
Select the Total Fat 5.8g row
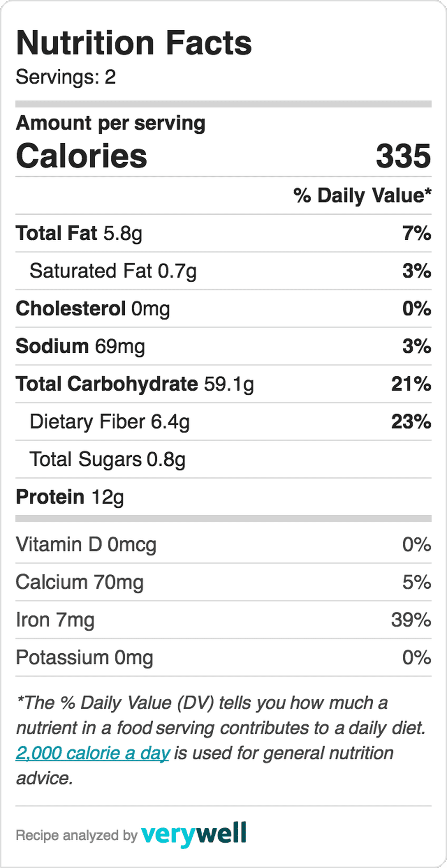(x=223, y=233)
